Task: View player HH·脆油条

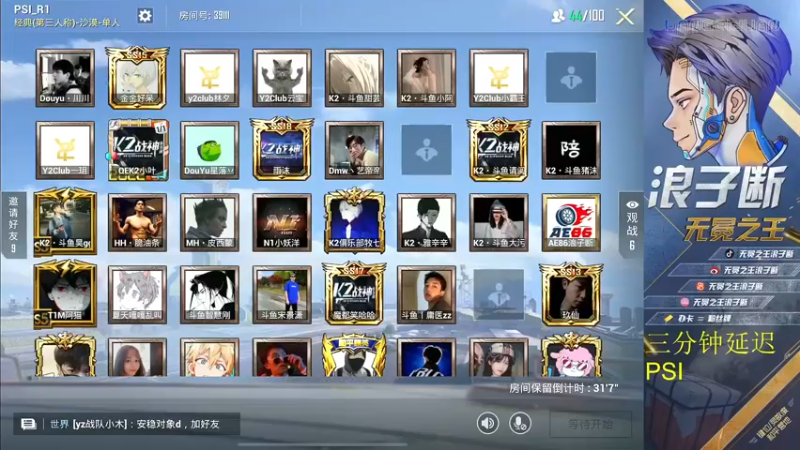Action: tap(137, 222)
